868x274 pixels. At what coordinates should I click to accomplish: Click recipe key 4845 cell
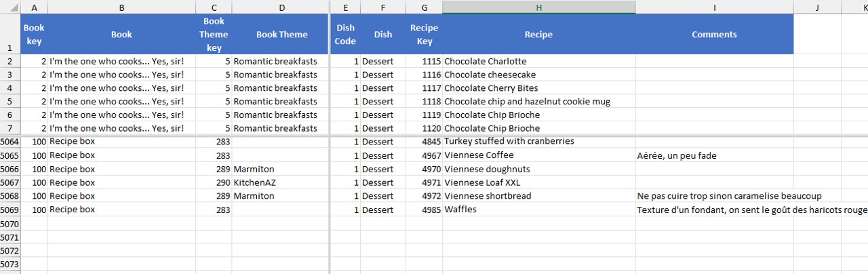tap(425, 142)
